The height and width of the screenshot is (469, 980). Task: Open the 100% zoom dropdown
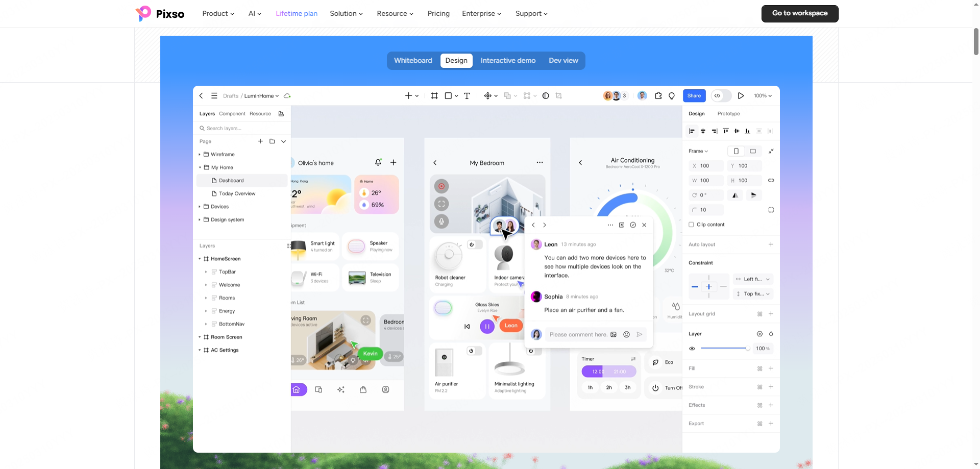[763, 96]
